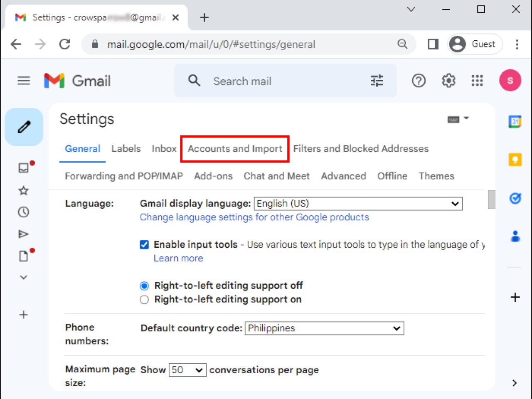Open Contacts from the right side panel
Viewport: 532px width, 399px height.
click(515, 236)
